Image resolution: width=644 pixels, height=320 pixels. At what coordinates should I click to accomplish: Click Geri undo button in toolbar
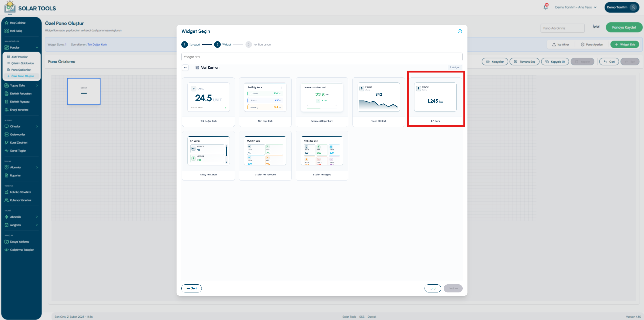(609, 62)
